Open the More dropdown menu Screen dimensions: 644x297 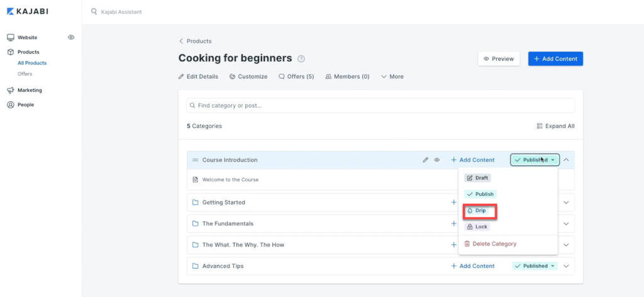click(x=392, y=76)
